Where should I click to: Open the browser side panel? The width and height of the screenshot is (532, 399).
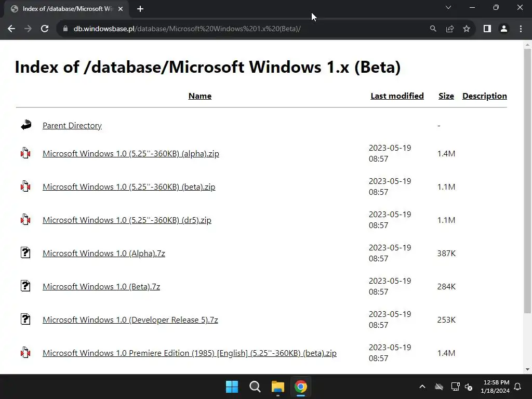coord(487,29)
